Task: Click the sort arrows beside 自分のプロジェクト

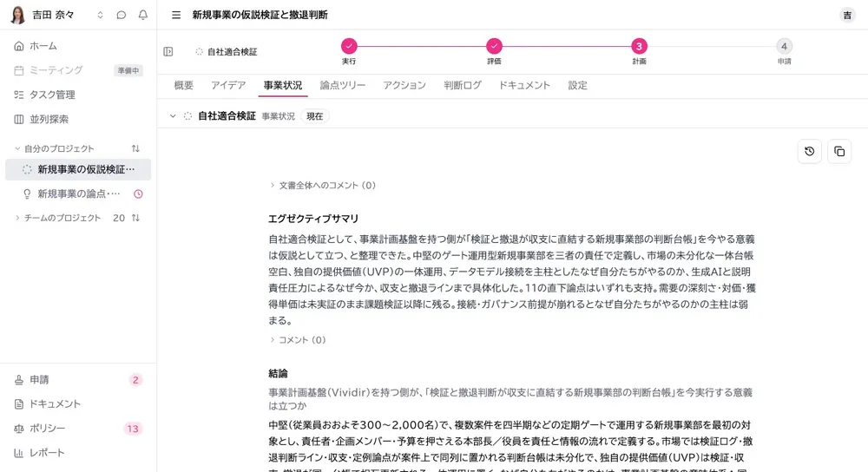Action: [135, 148]
